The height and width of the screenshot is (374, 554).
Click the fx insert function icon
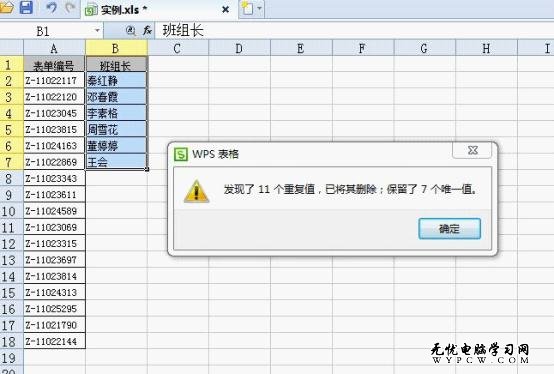[147, 31]
